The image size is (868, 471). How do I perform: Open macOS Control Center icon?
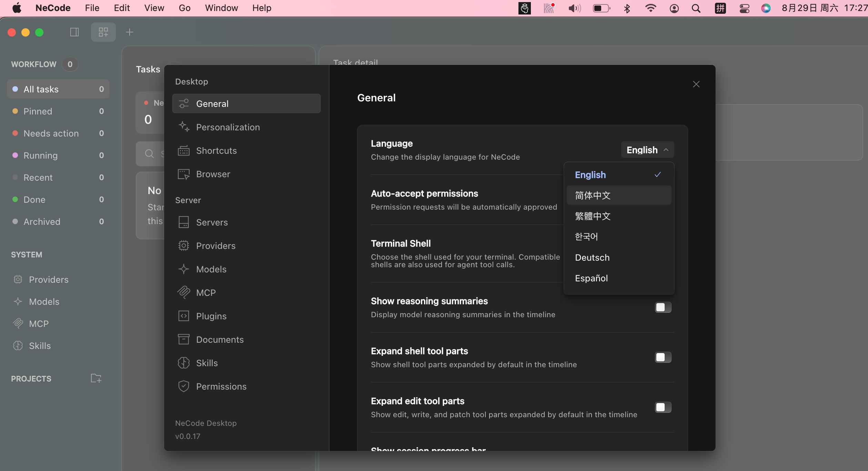click(x=745, y=8)
